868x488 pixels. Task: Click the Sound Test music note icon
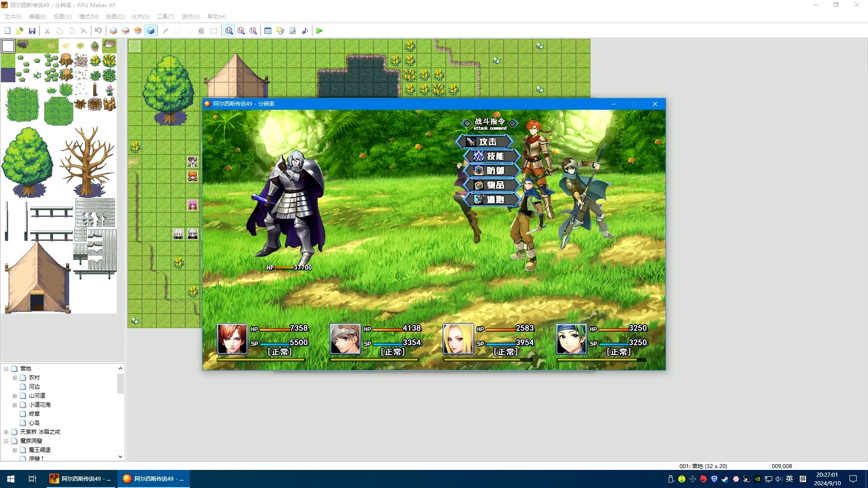[x=305, y=31]
